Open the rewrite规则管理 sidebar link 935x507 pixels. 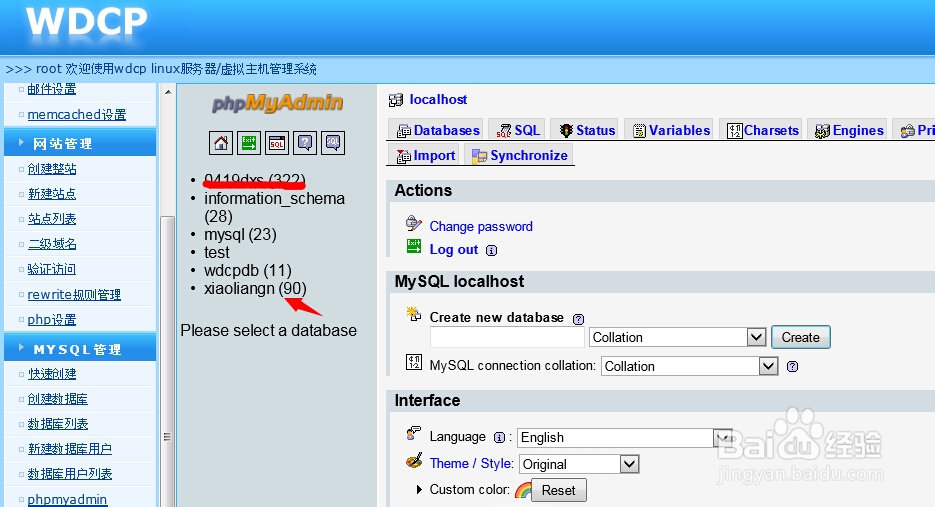[x=74, y=295]
